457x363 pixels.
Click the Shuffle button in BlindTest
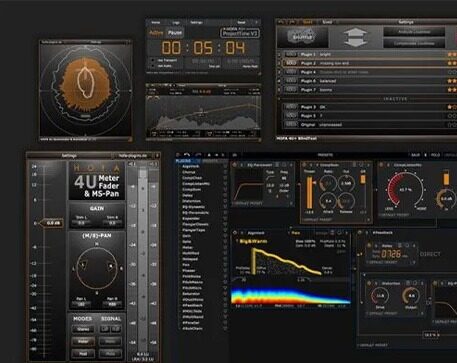point(303,37)
